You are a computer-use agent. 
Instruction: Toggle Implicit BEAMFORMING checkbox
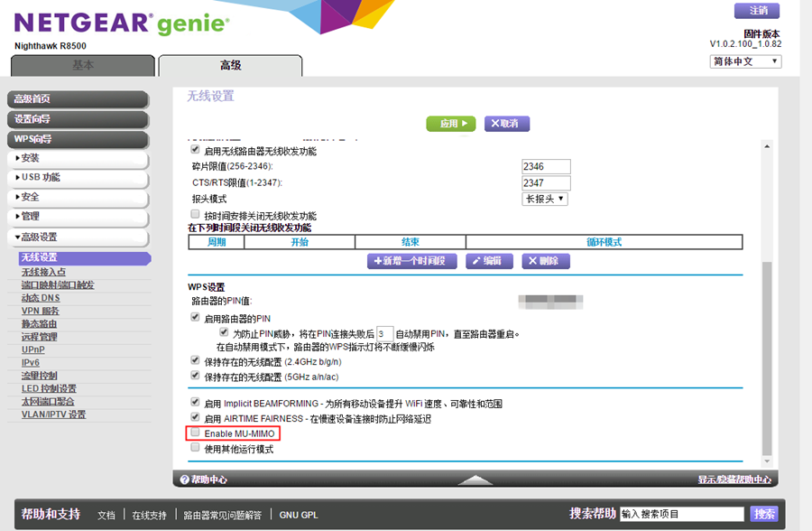[x=195, y=403]
